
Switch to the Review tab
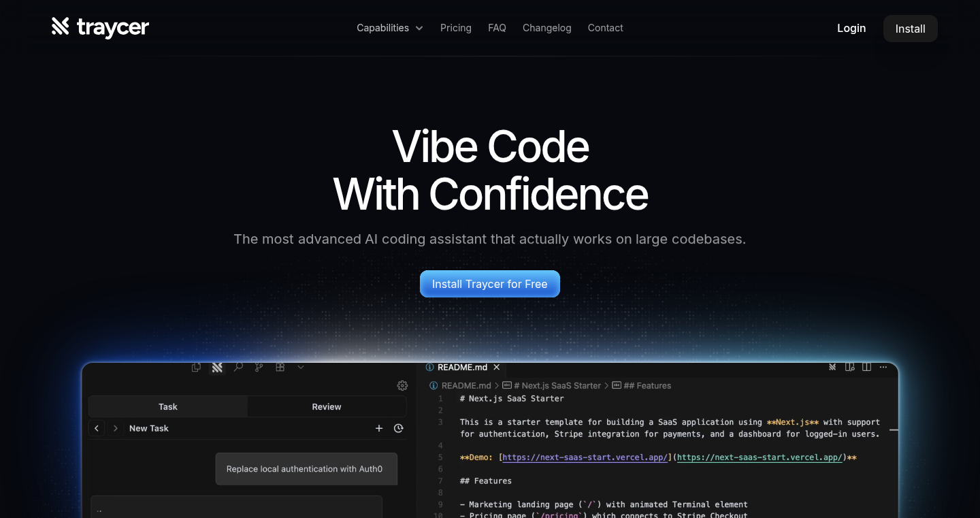click(327, 406)
